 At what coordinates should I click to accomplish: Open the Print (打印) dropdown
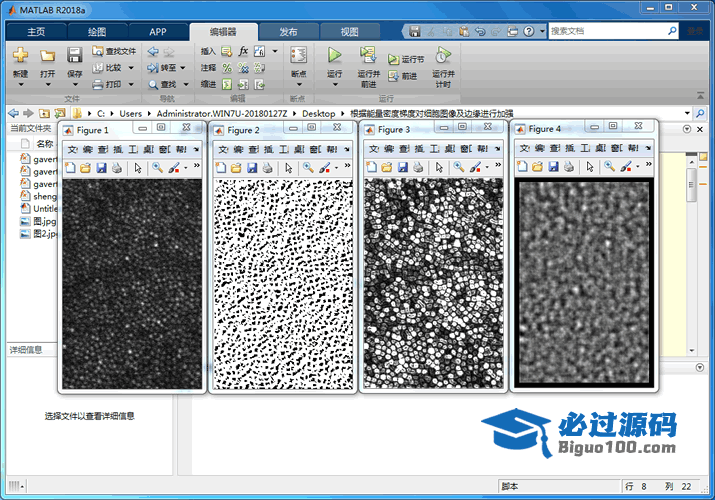point(129,85)
